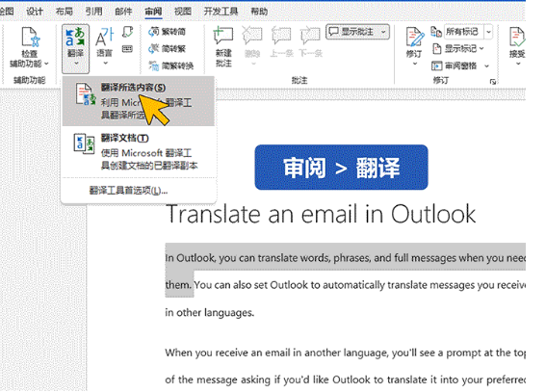Image resolution: width=546 pixels, height=392 pixels.
Task: Open 翻译工具首选项(L)... preferences
Action: (x=128, y=191)
